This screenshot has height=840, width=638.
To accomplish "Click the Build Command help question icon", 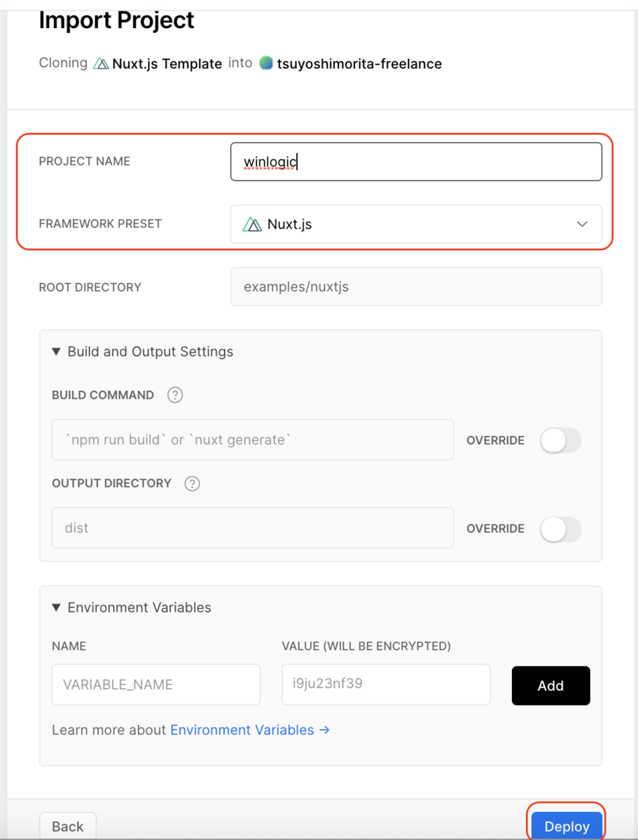I will click(175, 395).
